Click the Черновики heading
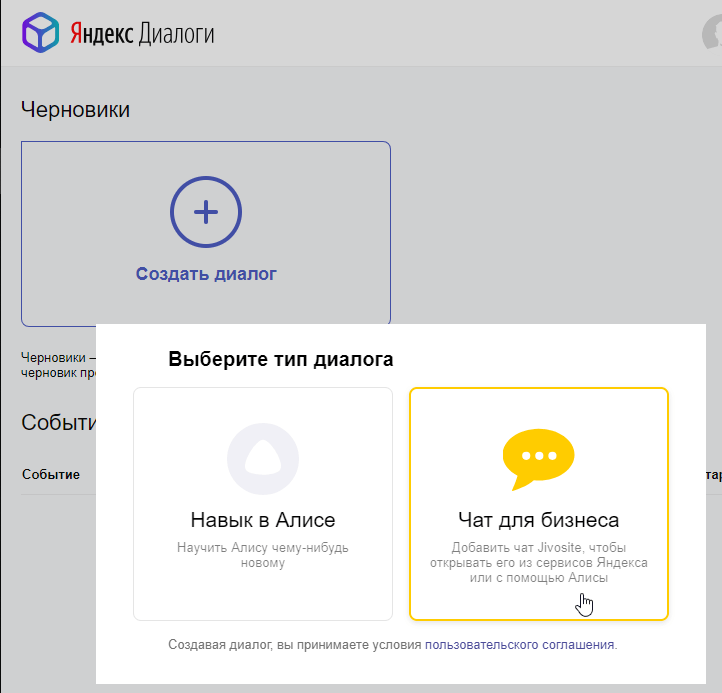 click(x=76, y=110)
